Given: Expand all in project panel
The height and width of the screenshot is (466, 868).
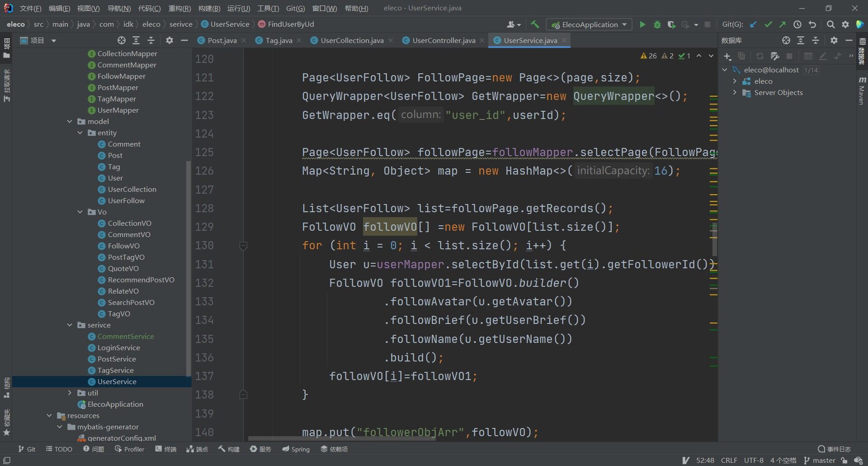Looking at the screenshot, I should pyautogui.click(x=136, y=40).
